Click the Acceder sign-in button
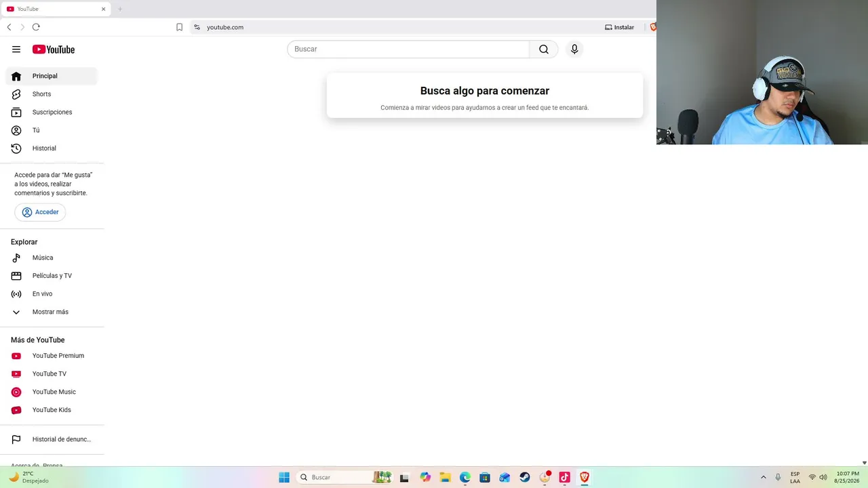The width and height of the screenshot is (868, 488). coord(40,212)
